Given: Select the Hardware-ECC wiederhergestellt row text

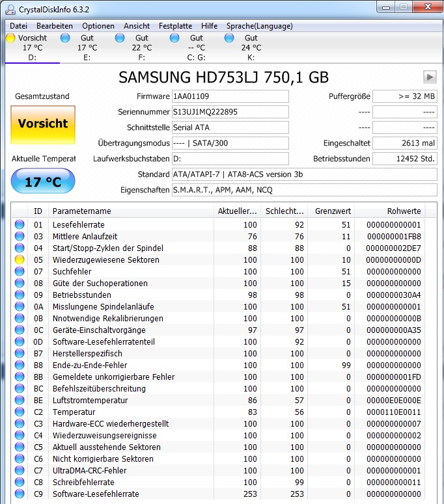Looking at the screenshot, I should point(111,423).
